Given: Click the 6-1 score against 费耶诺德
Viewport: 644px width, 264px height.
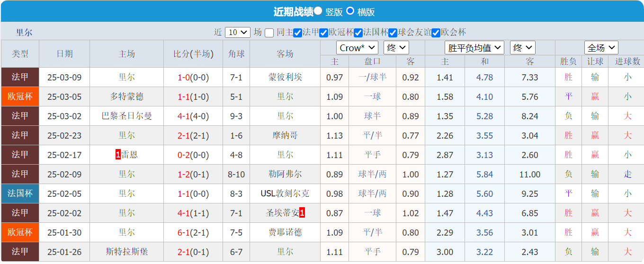Looking at the screenshot, I should pos(183,232).
